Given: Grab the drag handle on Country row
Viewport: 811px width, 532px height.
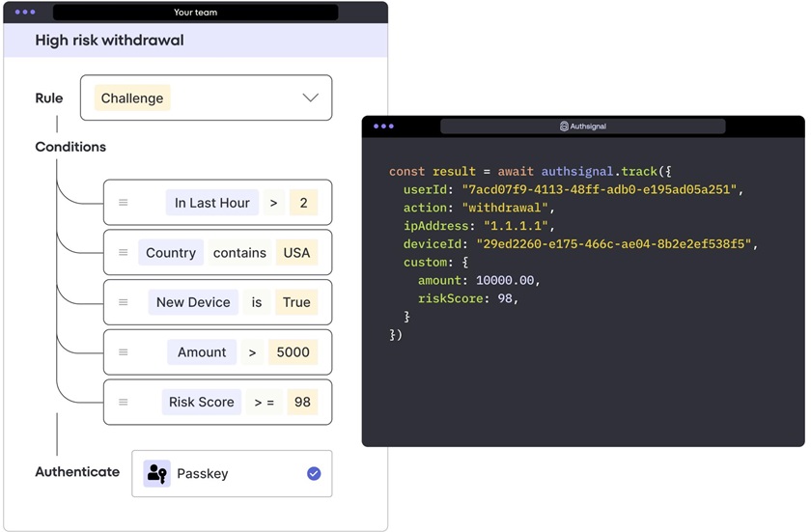Looking at the screenshot, I should coord(124,252).
